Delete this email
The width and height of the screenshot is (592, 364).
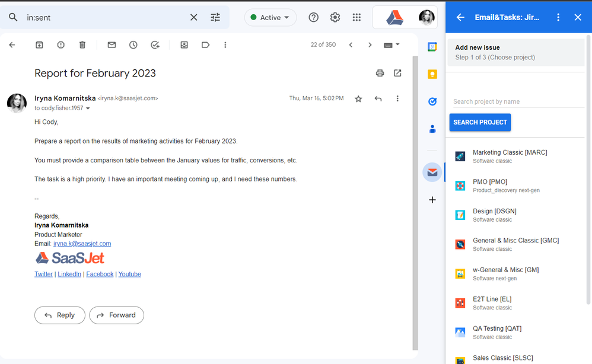pyautogui.click(x=82, y=45)
